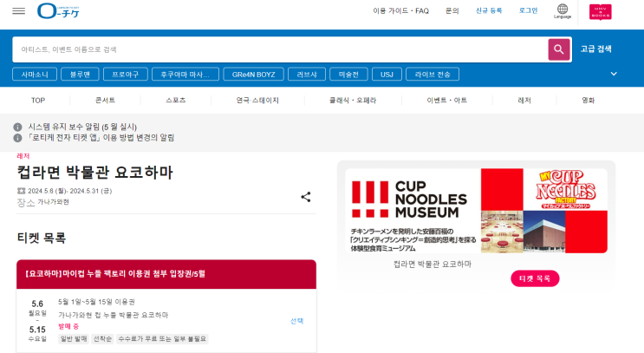Choose the 미술전 keyword tag

(x=348, y=75)
